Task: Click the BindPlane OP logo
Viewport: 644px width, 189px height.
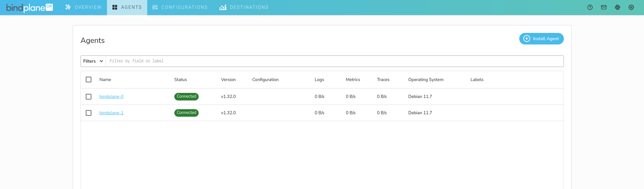Action: pyautogui.click(x=30, y=7)
